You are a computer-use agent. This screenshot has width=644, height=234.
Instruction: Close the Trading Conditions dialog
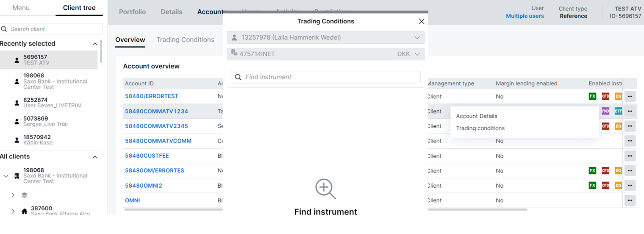421,21
